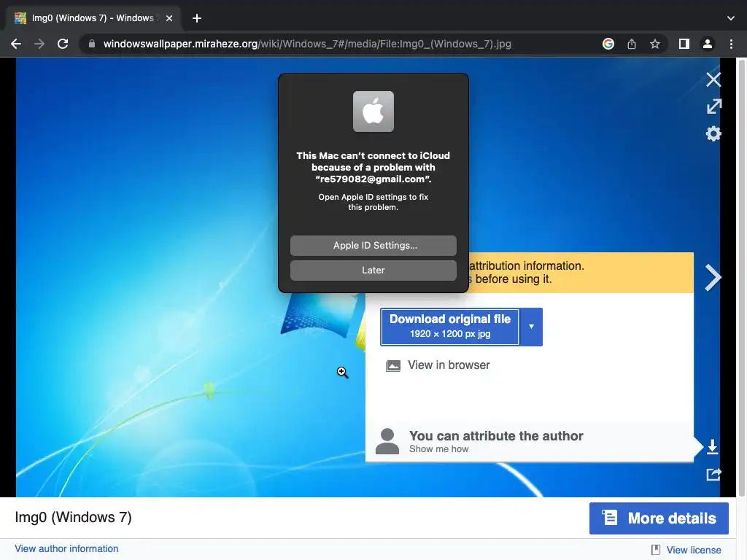Go back with the browser back arrow
Screen dimensions: 747x560
tap(16, 44)
